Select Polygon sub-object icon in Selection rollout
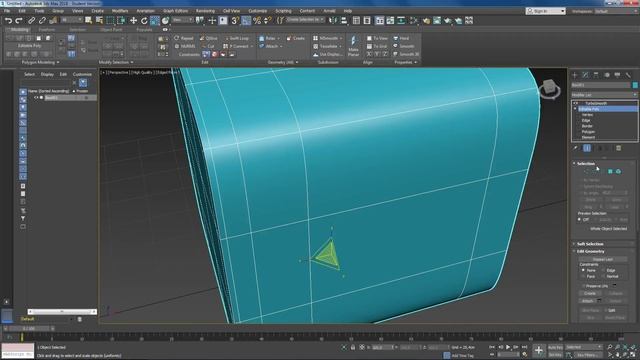 click(x=610, y=171)
